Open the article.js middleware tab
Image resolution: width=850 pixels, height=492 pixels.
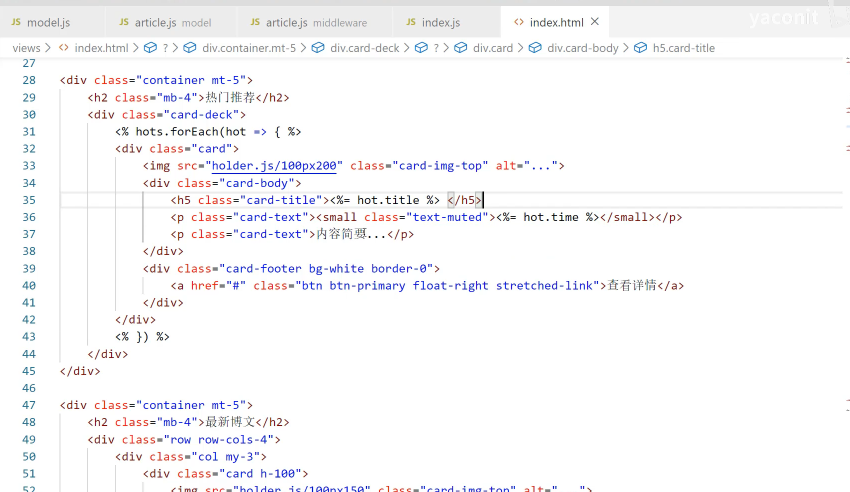coord(315,22)
